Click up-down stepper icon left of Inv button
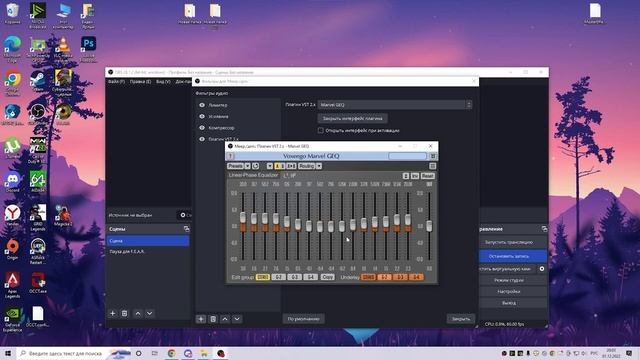The width and height of the screenshot is (640, 360). point(406,176)
